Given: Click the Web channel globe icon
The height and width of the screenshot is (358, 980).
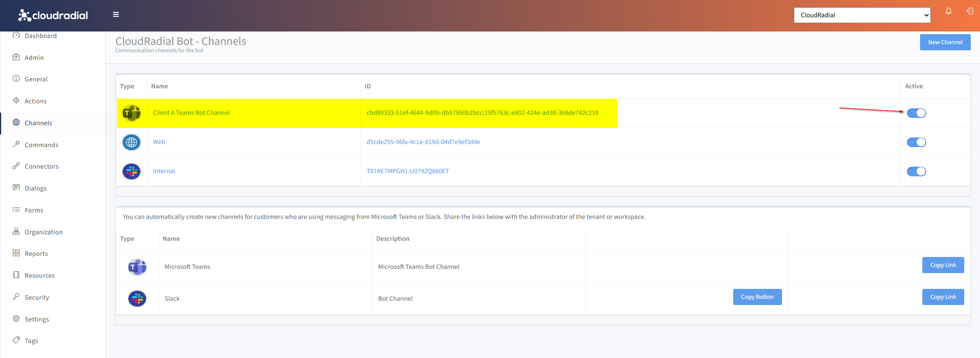Looking at the screenshot, I should click(x=131, y=142).
